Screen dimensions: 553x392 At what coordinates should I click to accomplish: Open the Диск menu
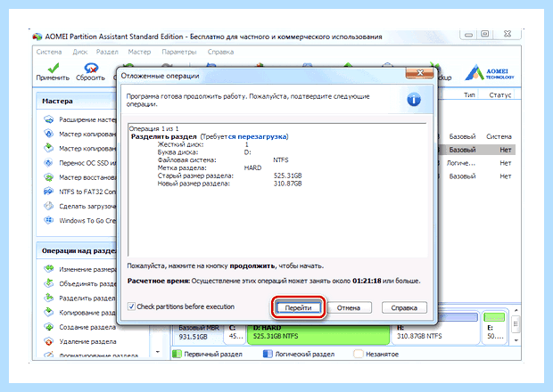coord(80,52)
